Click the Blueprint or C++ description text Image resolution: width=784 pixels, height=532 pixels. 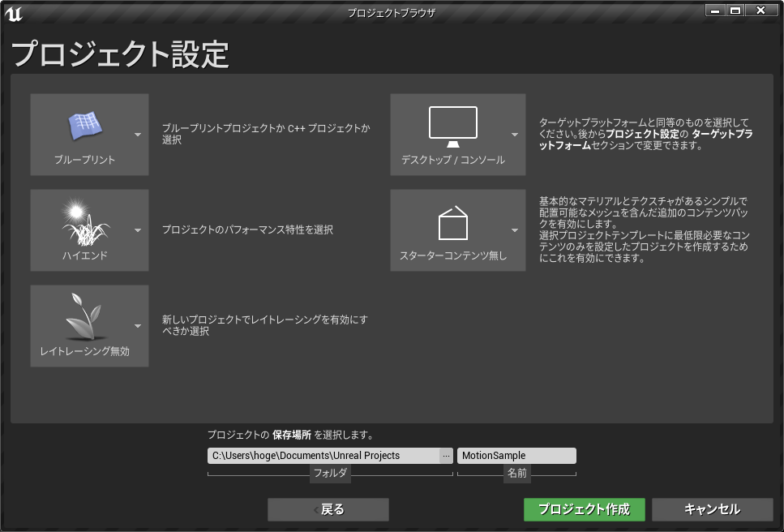[266, 134]
